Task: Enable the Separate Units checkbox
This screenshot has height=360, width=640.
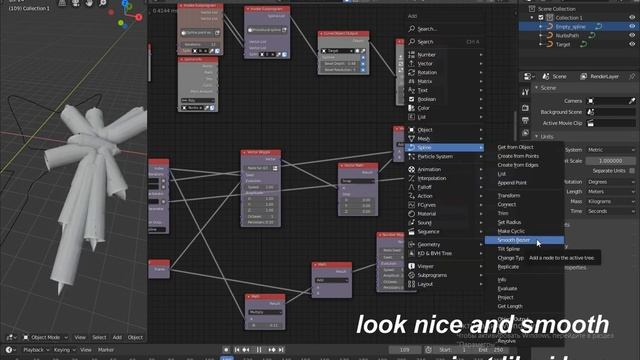Action: tap(632, 171)
